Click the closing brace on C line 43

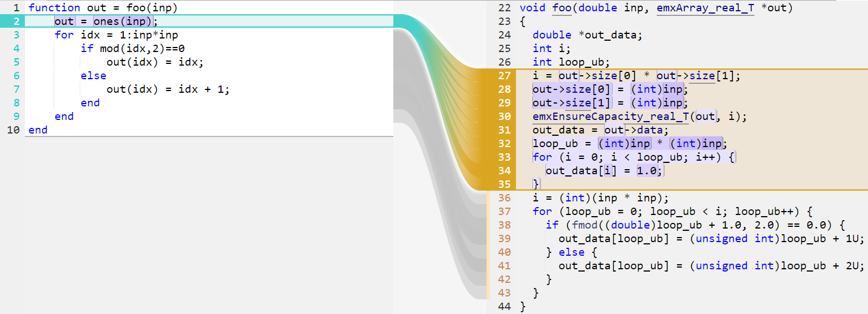click(536, 293)
